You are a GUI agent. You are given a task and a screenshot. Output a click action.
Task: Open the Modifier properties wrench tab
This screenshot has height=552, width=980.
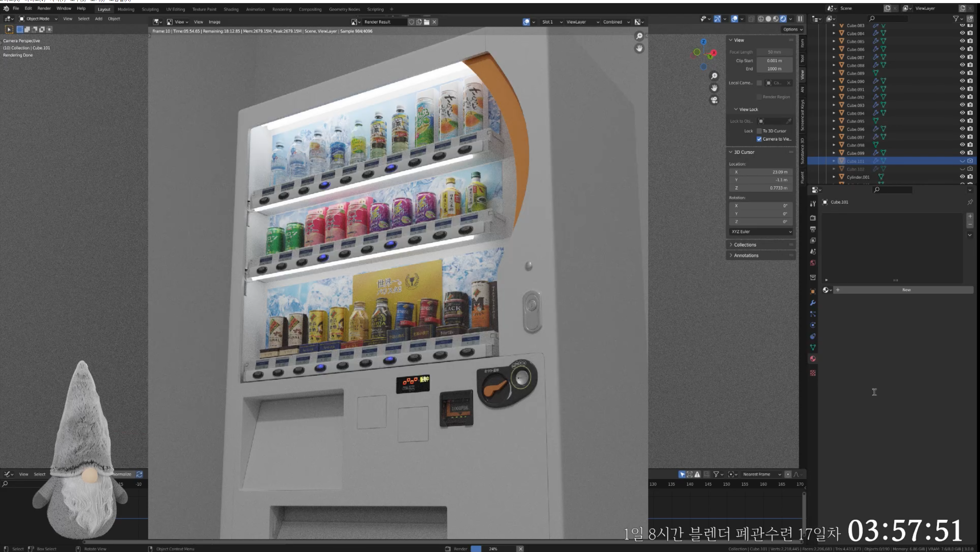click(x=812, y=303)
